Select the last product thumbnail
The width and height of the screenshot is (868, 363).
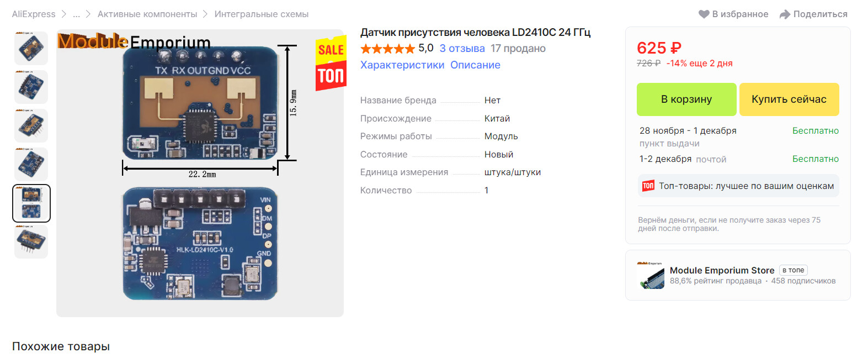31,241
